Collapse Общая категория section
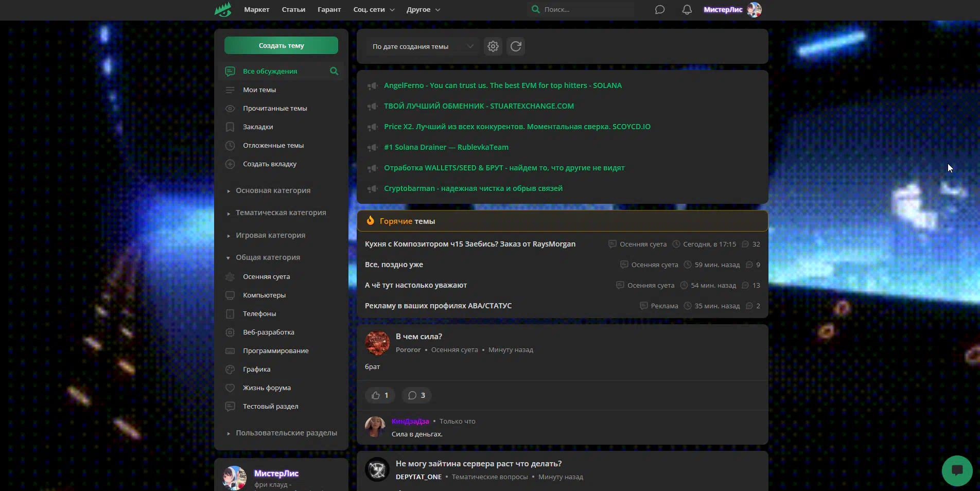980x491 pixels. pyautogui.click(x=268, y=257)
